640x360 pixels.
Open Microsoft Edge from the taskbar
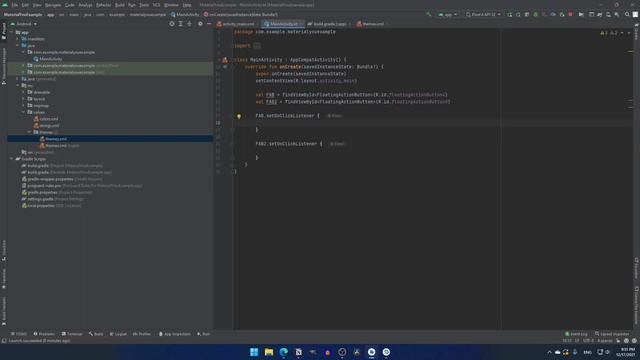click(284, 352)
